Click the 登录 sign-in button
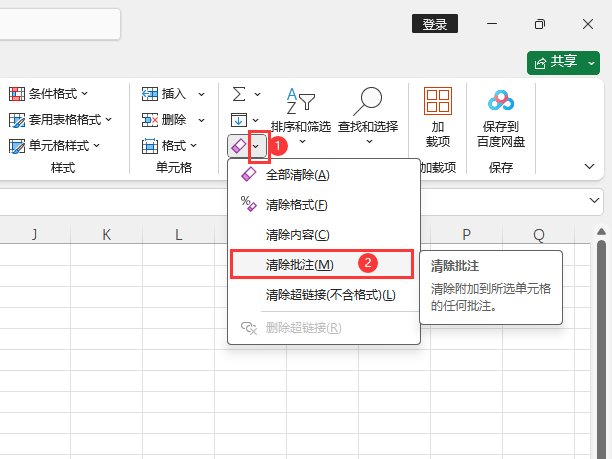 (435, 24)
